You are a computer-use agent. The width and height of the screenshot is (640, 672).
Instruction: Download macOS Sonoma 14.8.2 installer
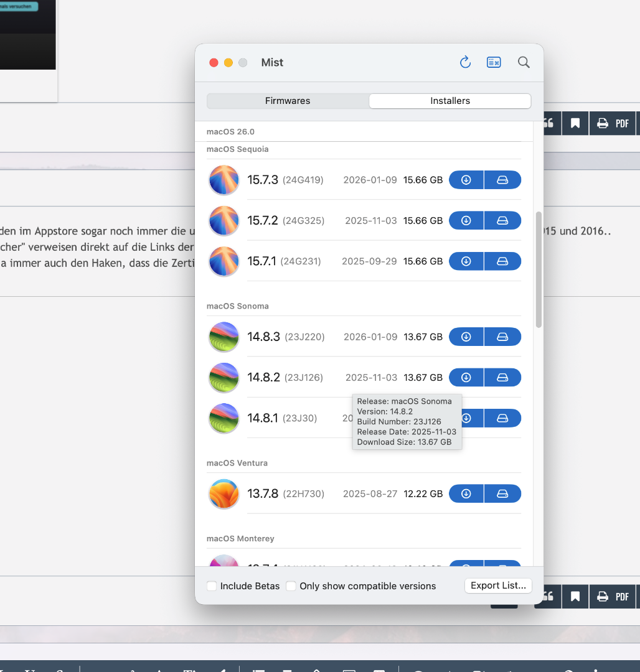466,378
